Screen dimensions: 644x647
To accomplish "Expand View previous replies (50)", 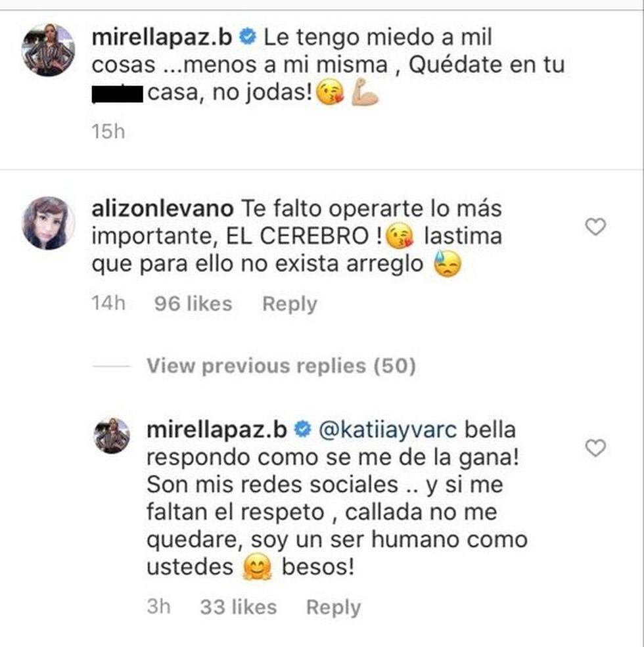I will point(281,366).
